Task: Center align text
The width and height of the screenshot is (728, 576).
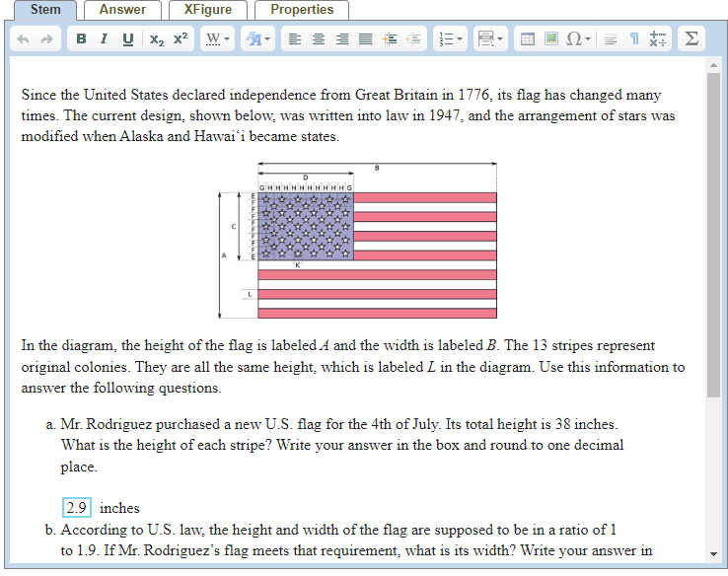Action: pyautogui.click(x=319, y=38)
